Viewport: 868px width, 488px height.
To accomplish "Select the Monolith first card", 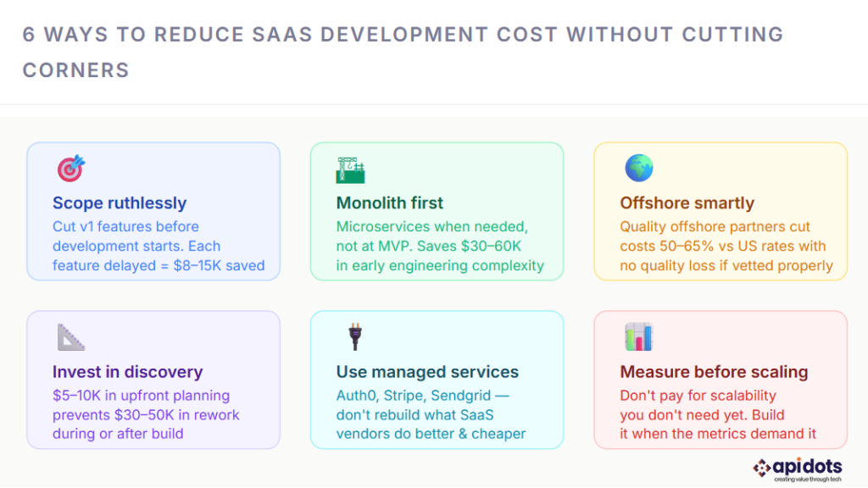I will pyautogui.click(x=437, y=211).
